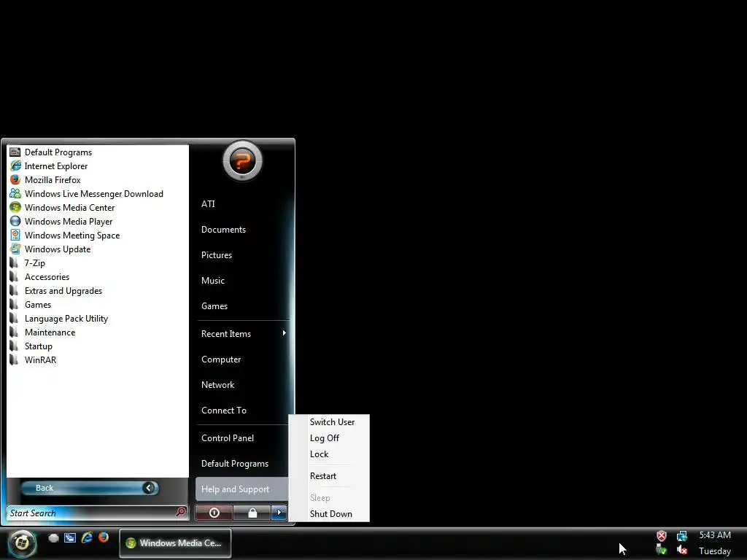Image resolution: width=747 pixels, height=560 pixels.
Task: Click the network tray icon
Action: (x=682, y=536)
